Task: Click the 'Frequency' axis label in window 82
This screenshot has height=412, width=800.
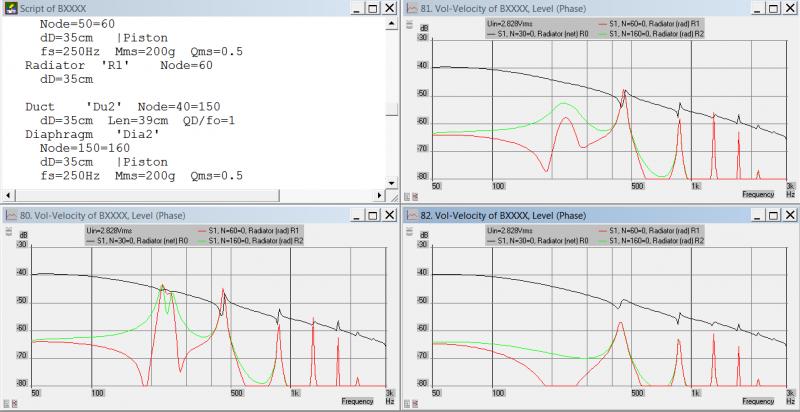Action: coord(758,402)
